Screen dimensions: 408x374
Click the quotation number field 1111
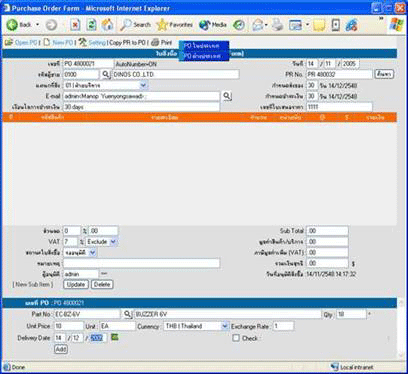[x=339, y=107]
